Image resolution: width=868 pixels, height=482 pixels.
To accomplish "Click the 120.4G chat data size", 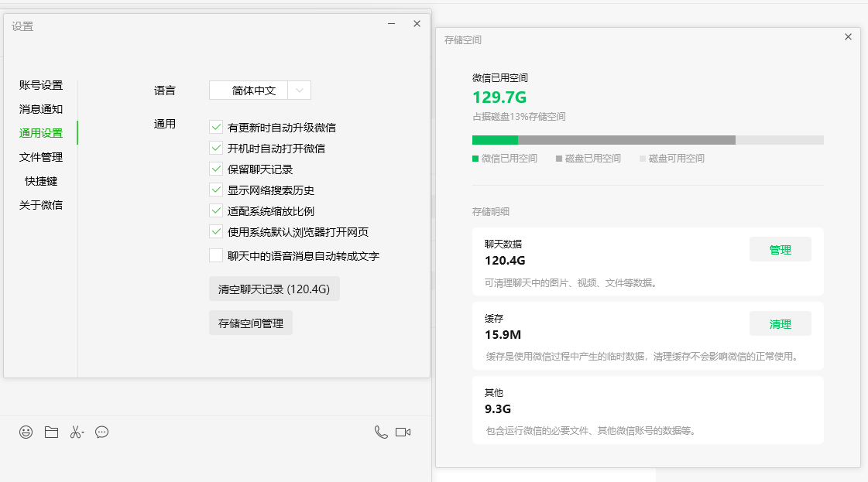I will [505, 261].
